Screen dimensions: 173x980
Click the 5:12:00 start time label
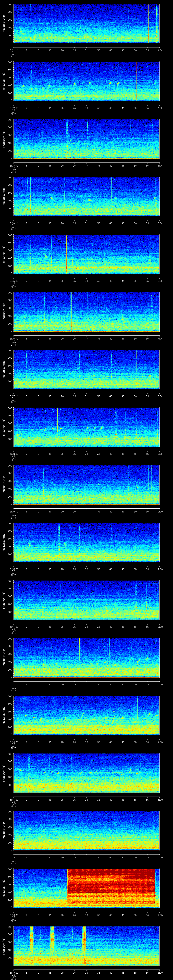tap(14, 685)
